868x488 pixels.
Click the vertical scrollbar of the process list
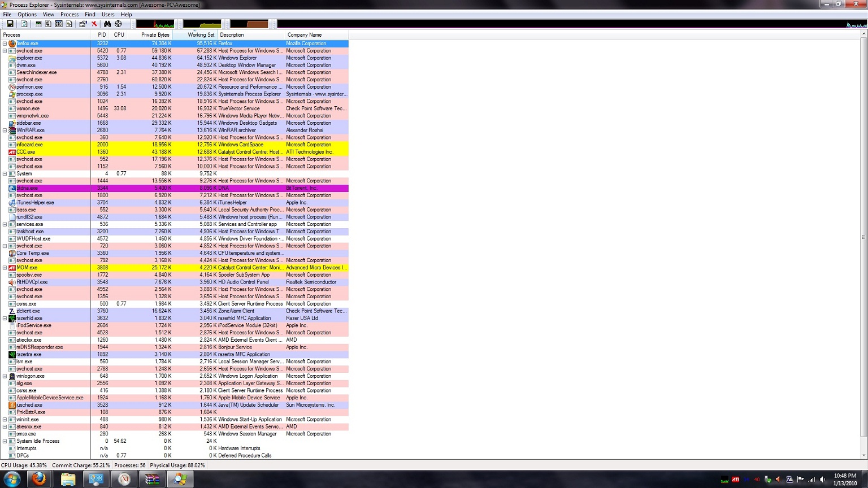click(863, 245)
